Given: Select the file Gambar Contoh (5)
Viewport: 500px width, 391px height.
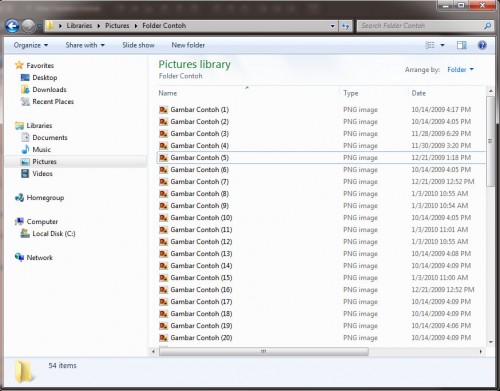Looking at the screenshot, I should point(321,158).
